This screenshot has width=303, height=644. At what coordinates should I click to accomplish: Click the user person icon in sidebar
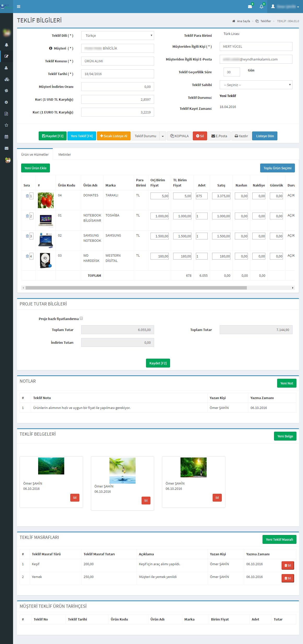(7, 68)
